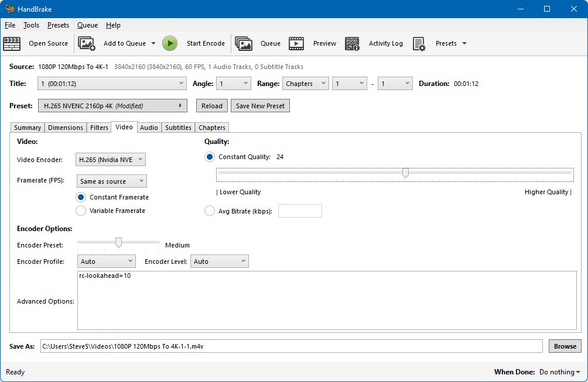Viewport: 588px width, 382px height.
Task: Switch to the Summary tab
Action: pos(28,128)
